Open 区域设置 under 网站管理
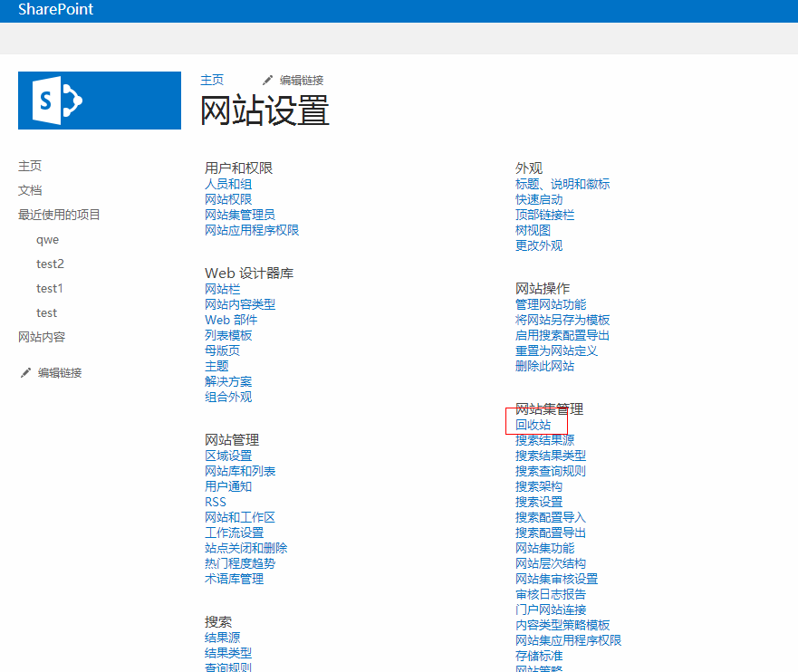798x672 pixels. pyautogui.click(x=228, y=456)
